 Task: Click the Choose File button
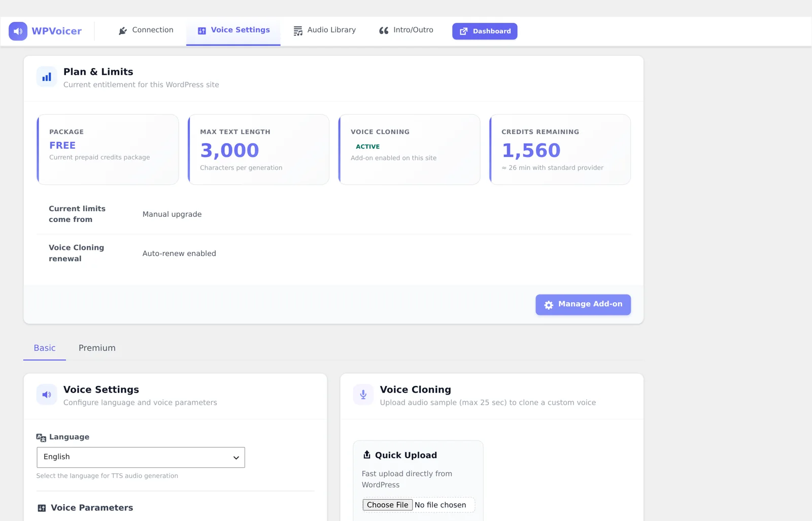(x=387, y=505)
